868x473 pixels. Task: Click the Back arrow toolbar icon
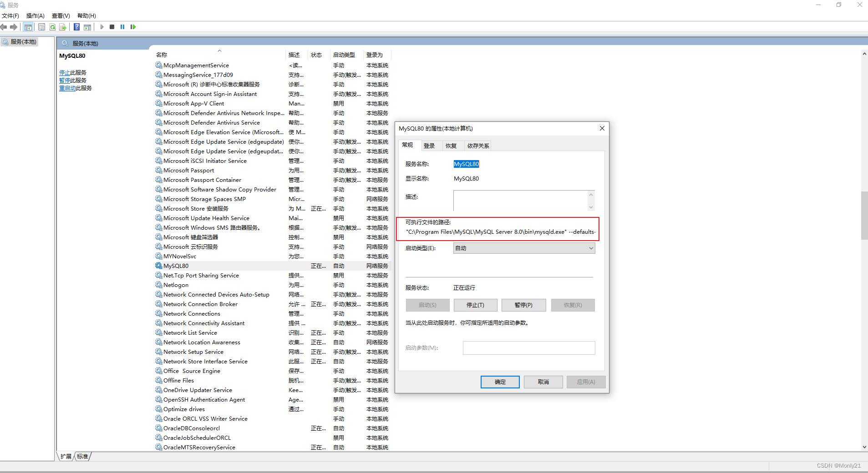[x=4, y=27]
